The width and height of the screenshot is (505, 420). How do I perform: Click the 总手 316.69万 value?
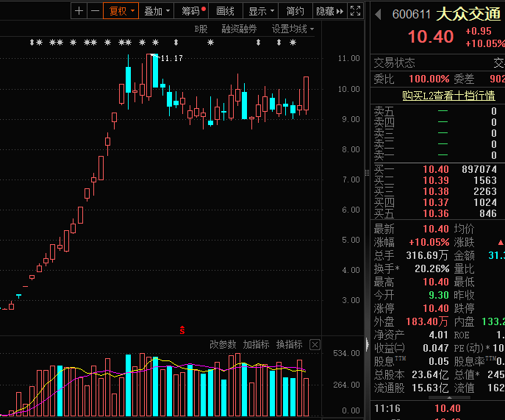[x=427, y=255]
